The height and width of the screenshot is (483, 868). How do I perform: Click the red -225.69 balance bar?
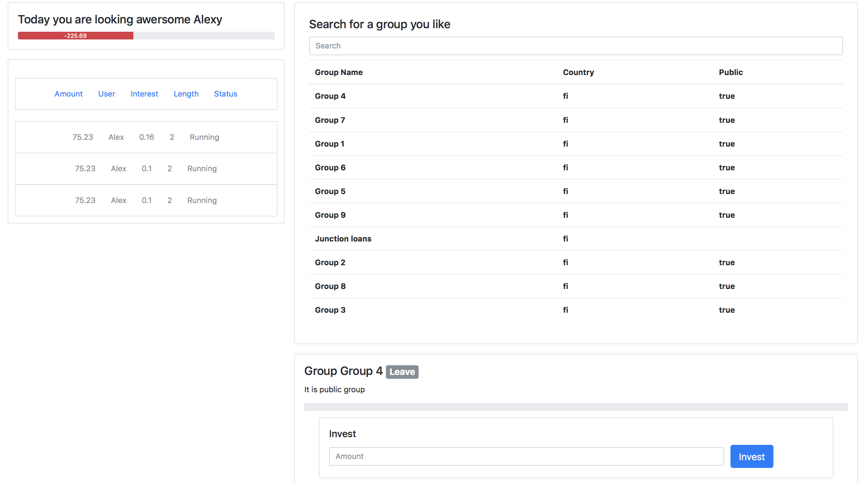[75, 36]
